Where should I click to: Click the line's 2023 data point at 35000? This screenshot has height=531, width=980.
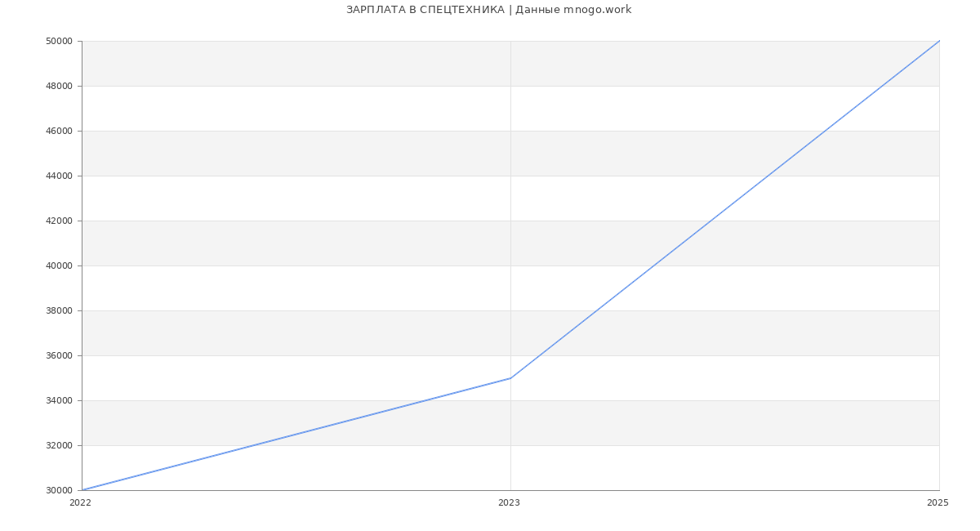(x=510, y=377)
